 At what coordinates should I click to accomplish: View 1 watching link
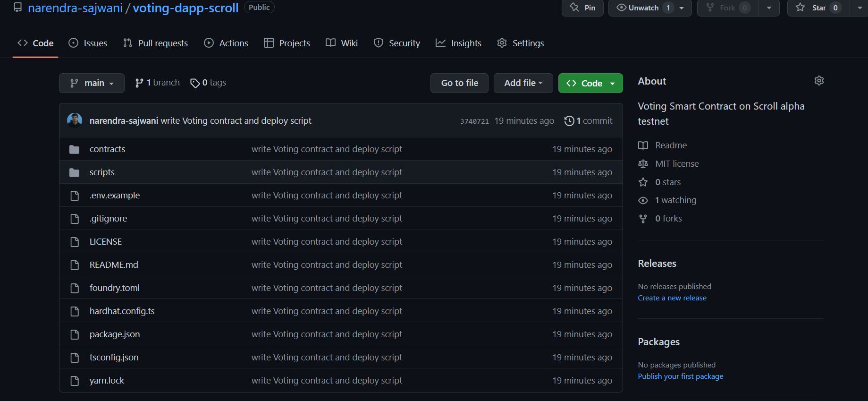click(x=667, y=200)
